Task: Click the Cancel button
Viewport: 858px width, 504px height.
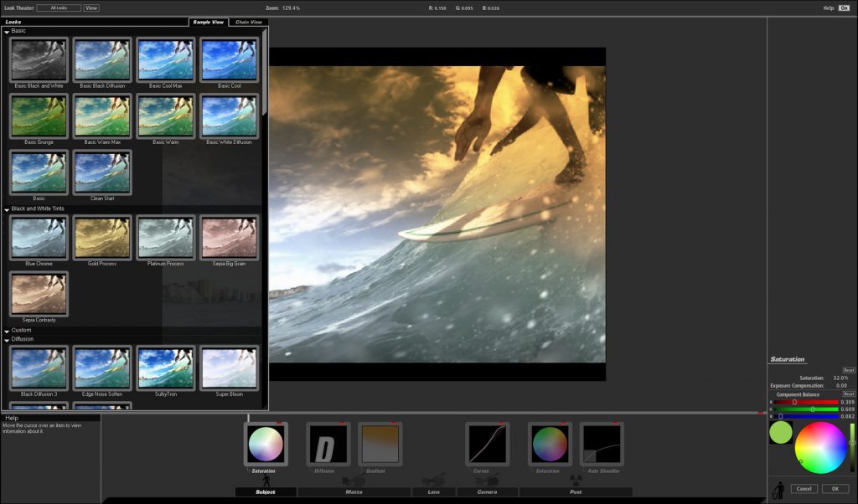Action: pyautogui.click(x=804, y=489)
